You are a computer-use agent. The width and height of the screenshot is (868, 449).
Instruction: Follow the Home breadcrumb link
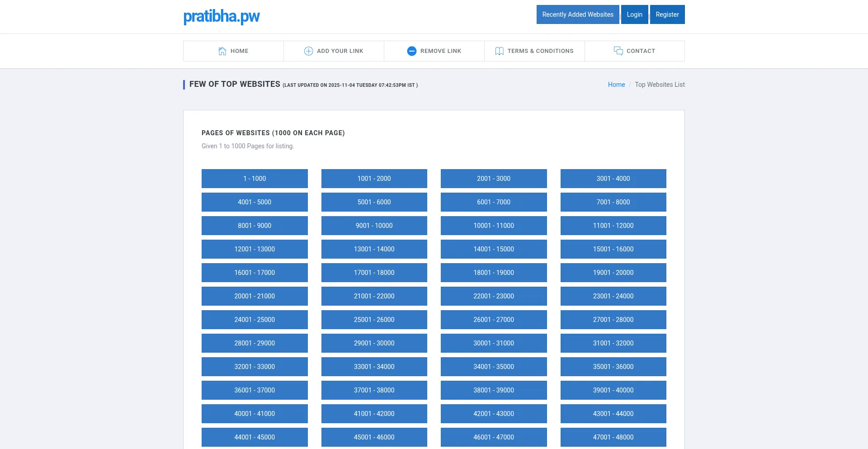pyautogui.click(x=616, y=85)
